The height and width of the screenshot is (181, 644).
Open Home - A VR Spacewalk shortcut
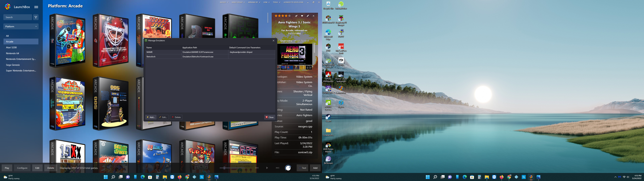(341, 77)
